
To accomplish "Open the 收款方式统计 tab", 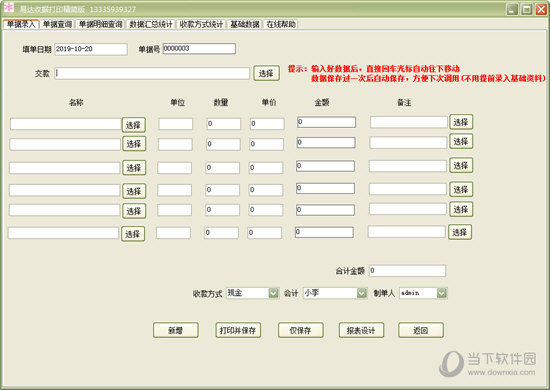I will 201,24.
